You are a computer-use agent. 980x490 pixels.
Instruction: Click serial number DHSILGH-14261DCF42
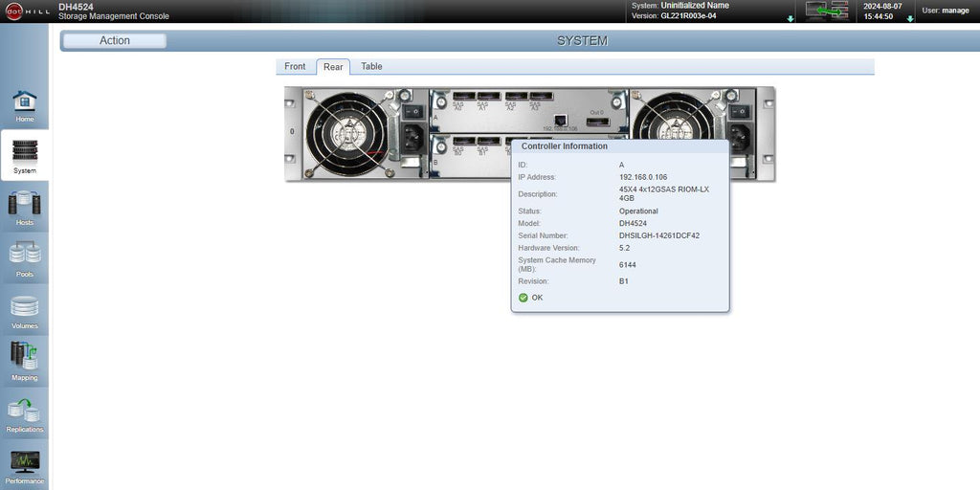(659, 235)
